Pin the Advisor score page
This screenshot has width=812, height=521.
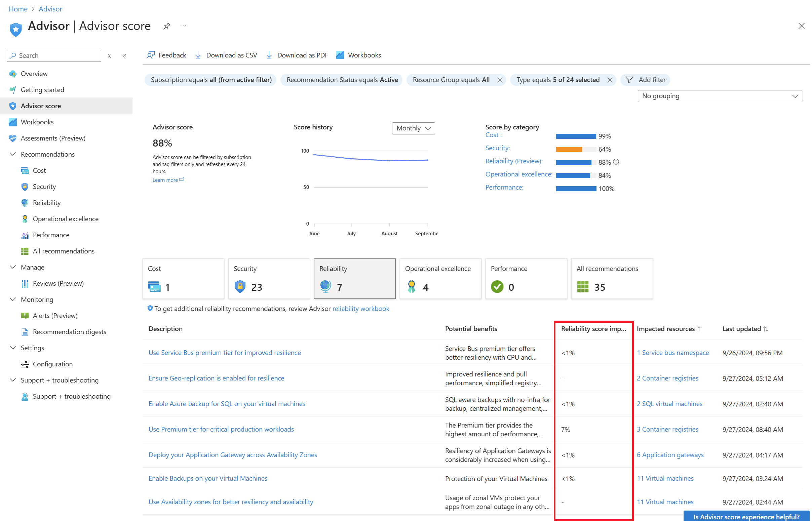point(166,26)
